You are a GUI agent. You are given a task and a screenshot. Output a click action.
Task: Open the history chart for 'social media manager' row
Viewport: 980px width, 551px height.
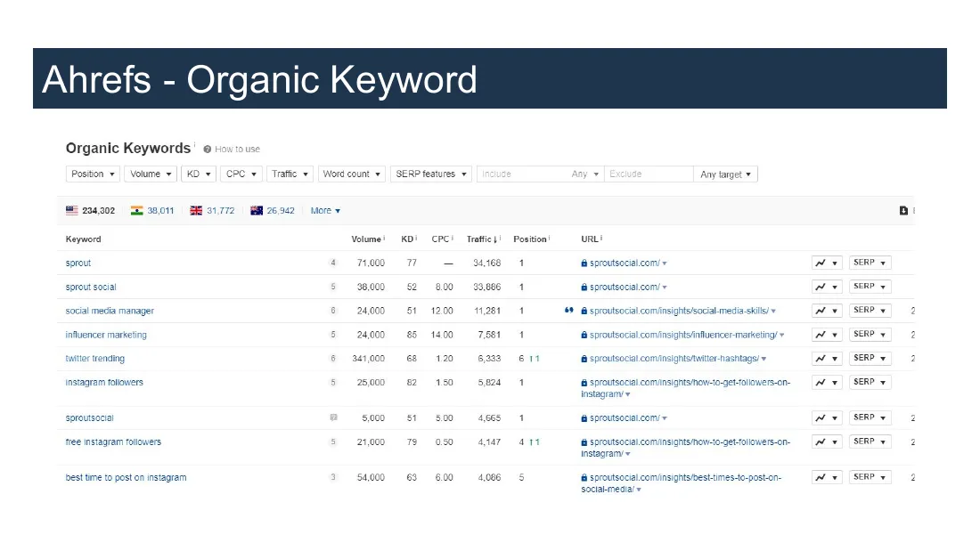pyautogui.click(x=827, y=311)
